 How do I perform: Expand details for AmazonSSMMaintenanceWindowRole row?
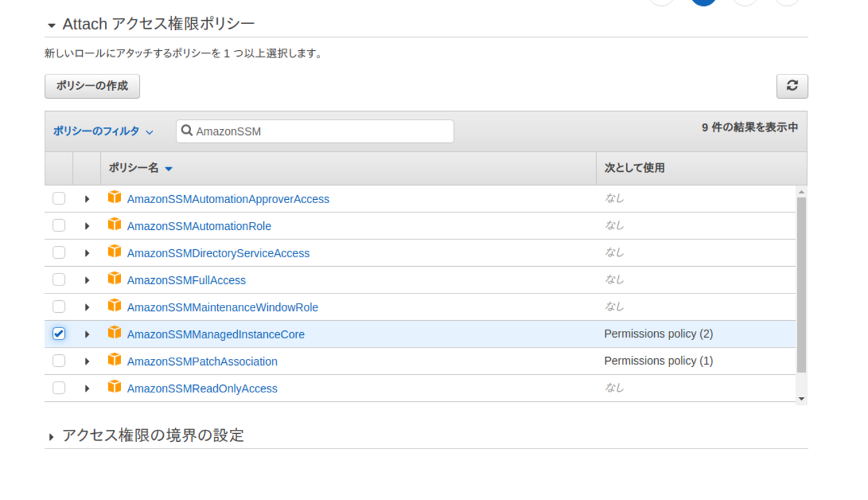pos(87,307)
